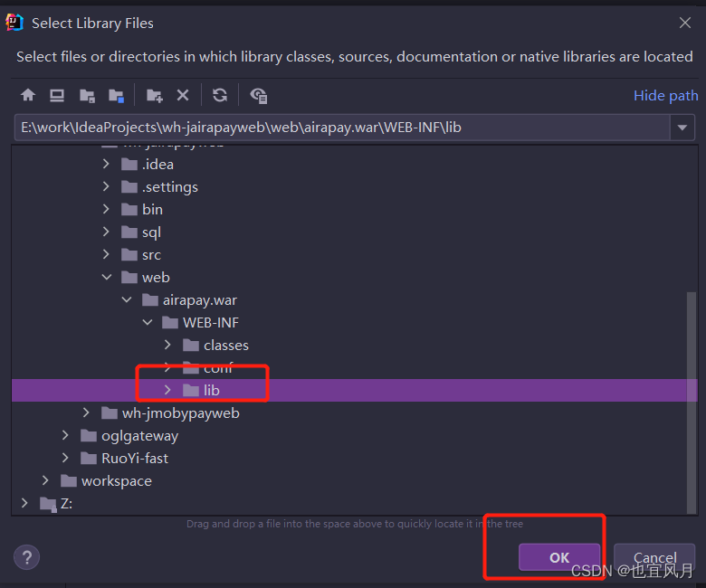The width and height of the screenshot is (706, 588).
Task: Close the Select Library Files dialog
Action: point(685,23)
